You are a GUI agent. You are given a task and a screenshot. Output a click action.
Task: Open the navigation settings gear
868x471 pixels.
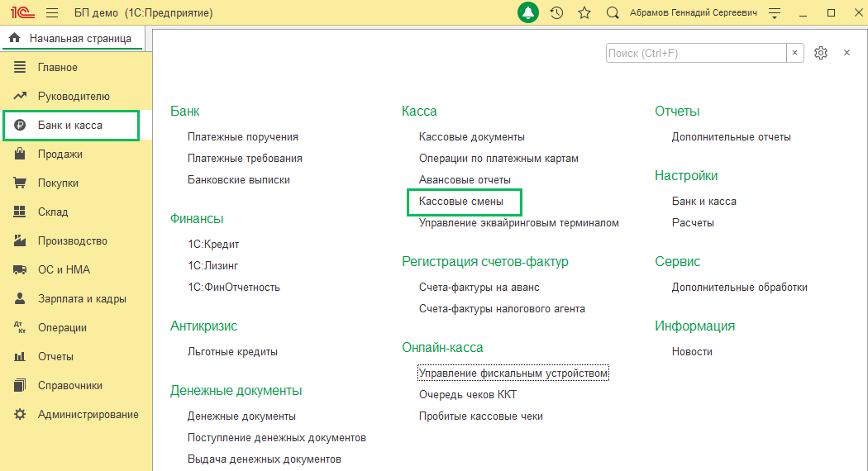pyautogui.click(x=821, y=53)
